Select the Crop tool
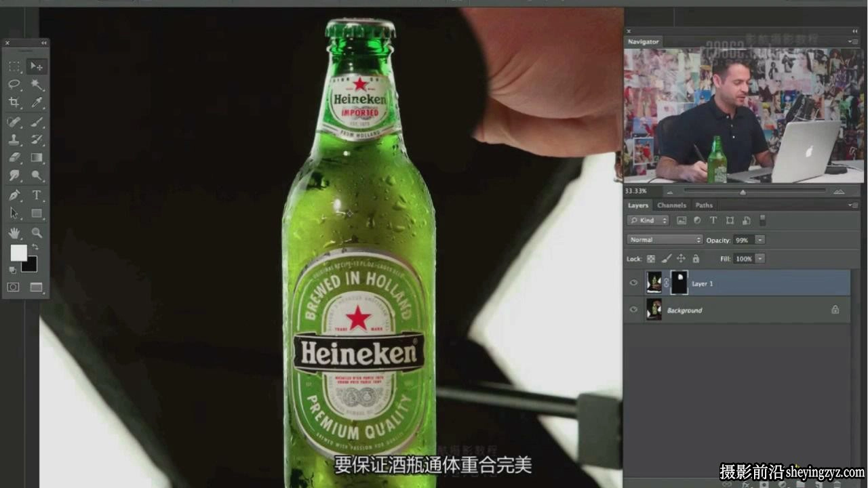The width and height of the screenshot is (868, 488). pyautogui.click(x=14, y=102)
